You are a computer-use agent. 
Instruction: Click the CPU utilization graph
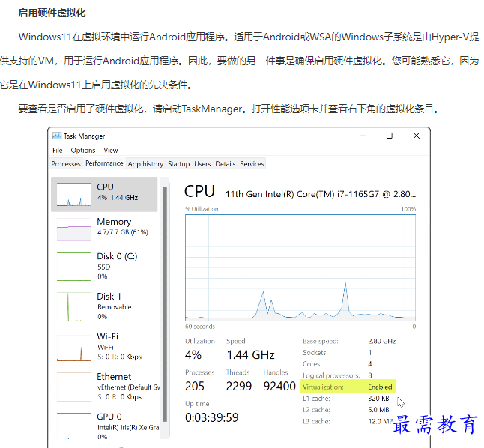(x=300, y=267)
